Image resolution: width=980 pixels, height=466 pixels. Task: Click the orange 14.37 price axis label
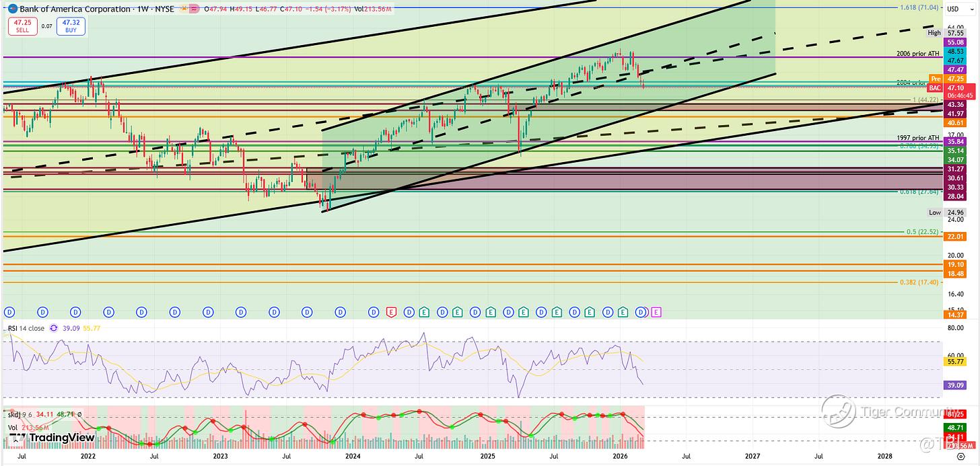coord(954,315)
